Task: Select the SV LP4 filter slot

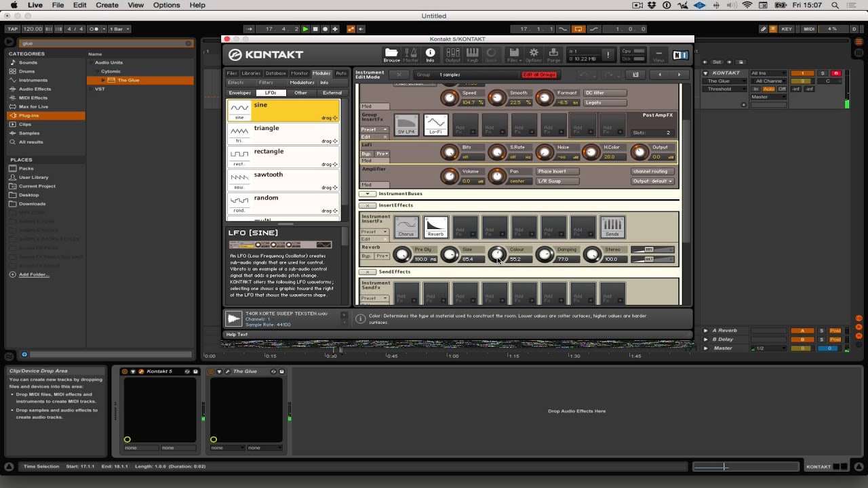Action: (x=406, y=125)
